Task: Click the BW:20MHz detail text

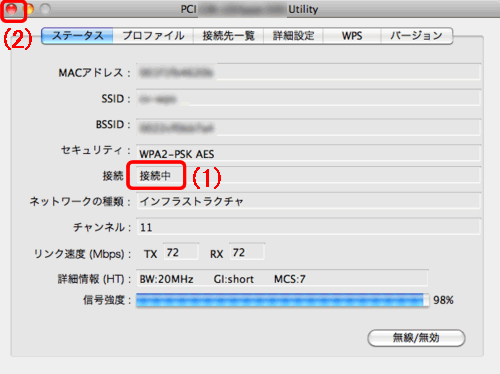Action: point(166,279)
